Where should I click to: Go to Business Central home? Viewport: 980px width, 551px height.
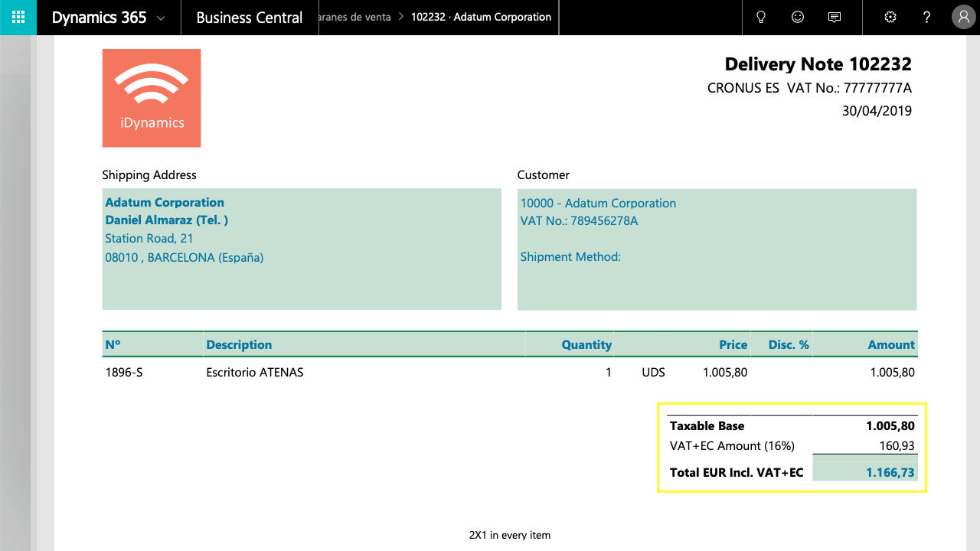click(x=250, y=18)
